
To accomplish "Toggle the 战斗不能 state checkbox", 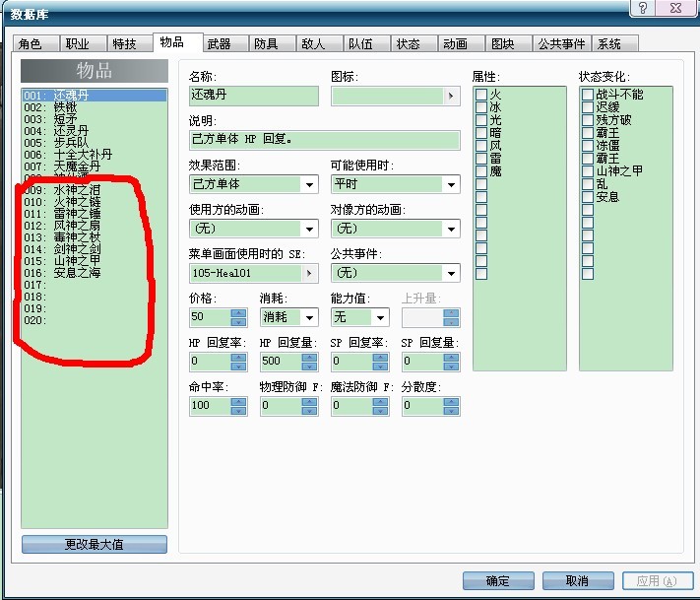I will tap(588, 95).
